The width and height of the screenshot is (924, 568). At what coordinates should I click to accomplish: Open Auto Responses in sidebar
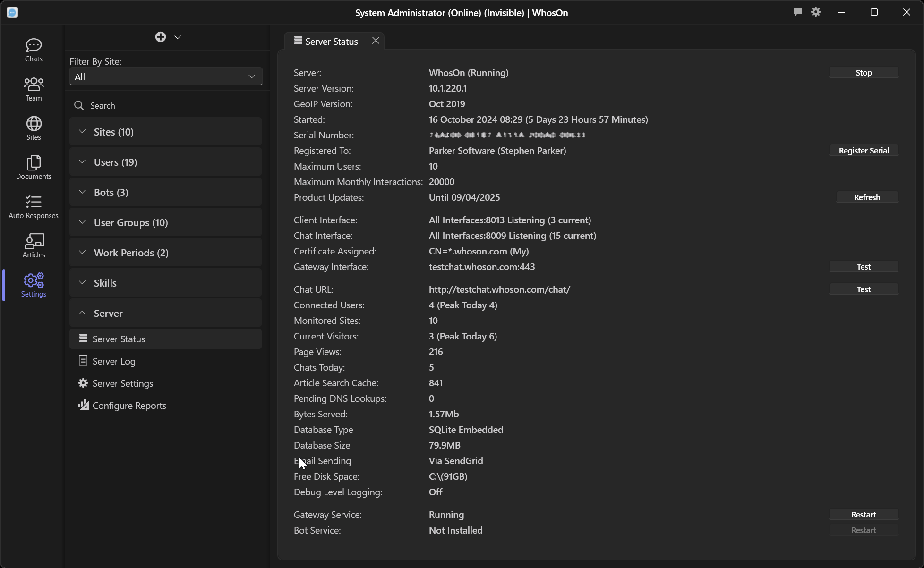[x=34, y=207]
